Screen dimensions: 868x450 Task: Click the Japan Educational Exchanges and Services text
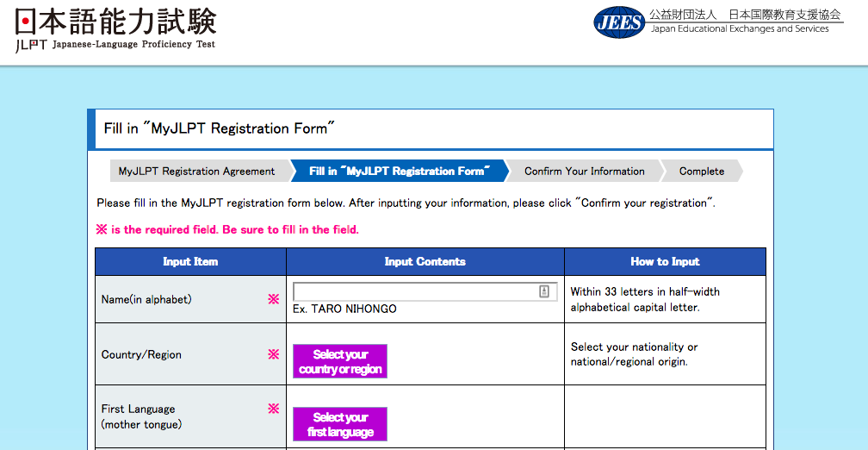(x=740, y=28)
